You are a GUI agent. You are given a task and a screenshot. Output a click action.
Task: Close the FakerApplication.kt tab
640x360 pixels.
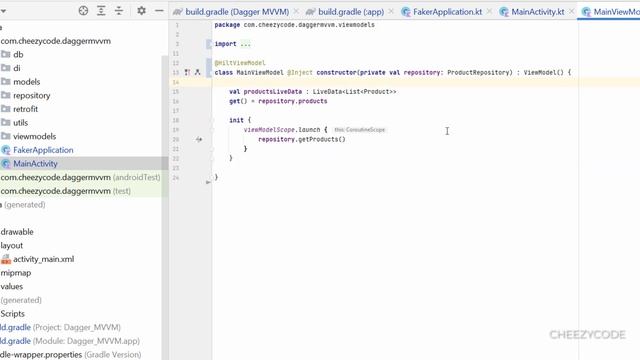(x=489, y=11)
